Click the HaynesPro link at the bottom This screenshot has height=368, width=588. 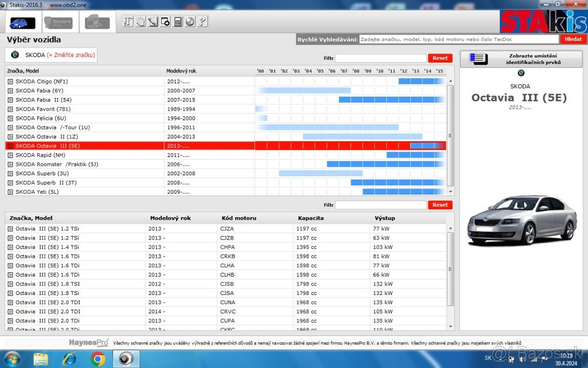[x=88, y=342]
